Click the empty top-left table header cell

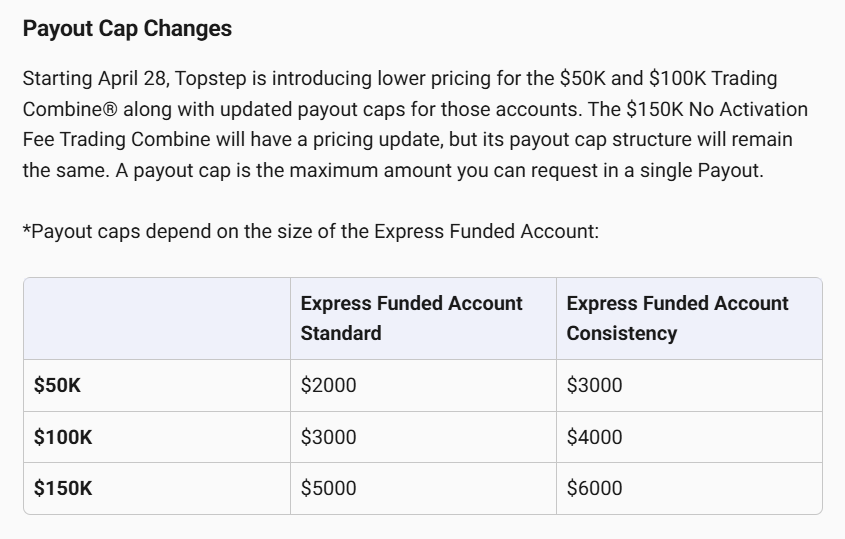point(157,319)
